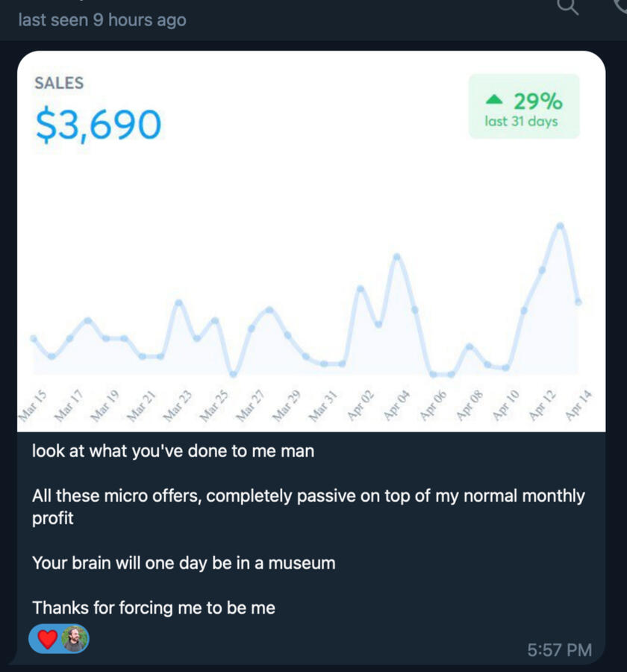
Task: Click the "last 31 days" label
Action: 521,121
